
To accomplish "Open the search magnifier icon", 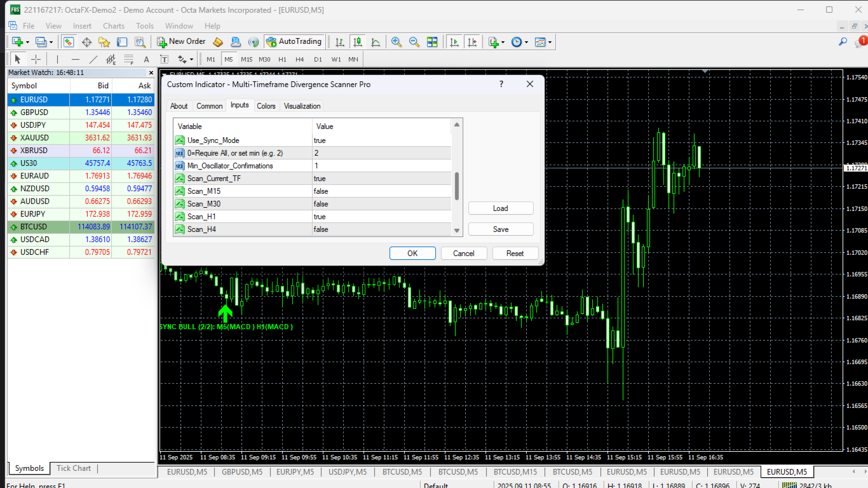I will tap(843, 42).
